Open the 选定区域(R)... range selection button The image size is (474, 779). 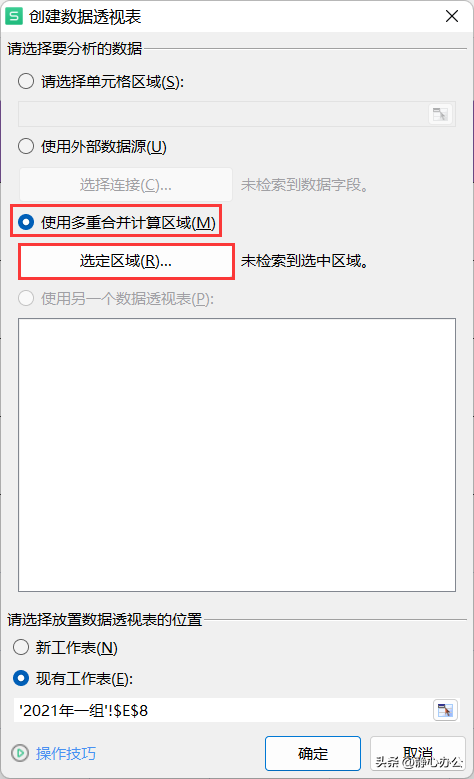tap(126, 261)
